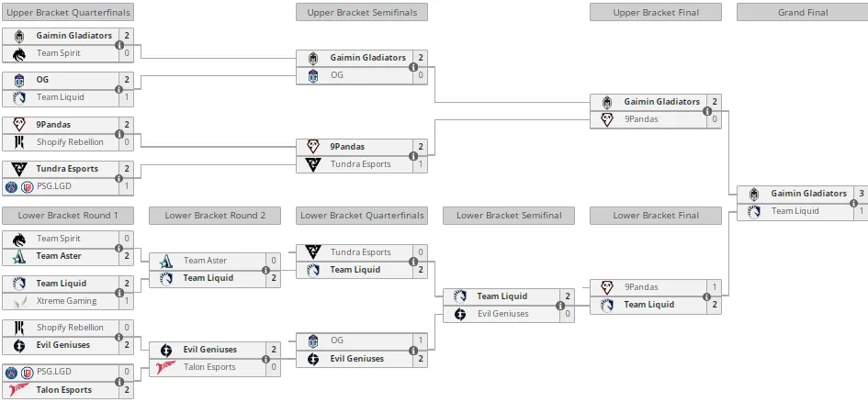Screen dimensions: 868x402
Task: Open Talon Esports link in Lower Bracket Round 1
Action: [64, 390]
